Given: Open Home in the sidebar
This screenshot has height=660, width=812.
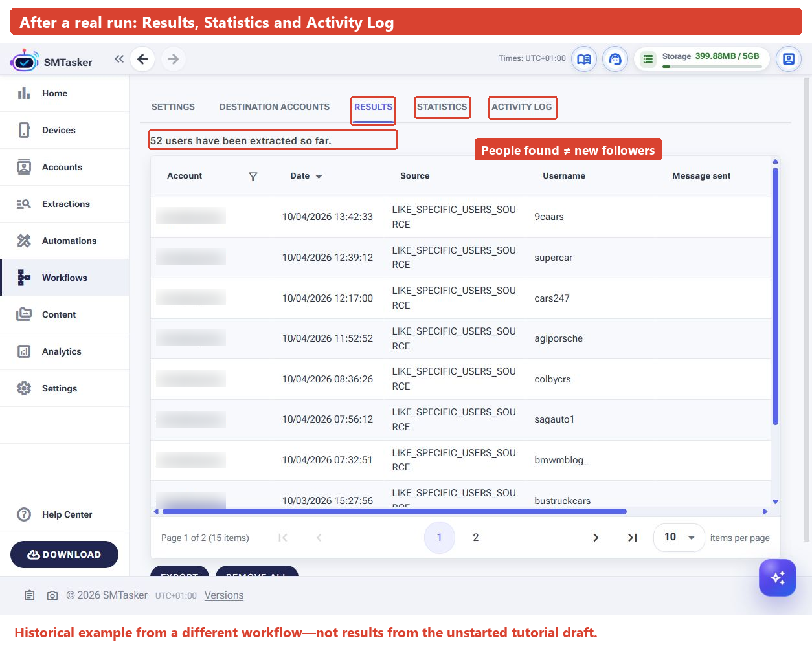Looking at the screenshot, I should click(64, 93).
